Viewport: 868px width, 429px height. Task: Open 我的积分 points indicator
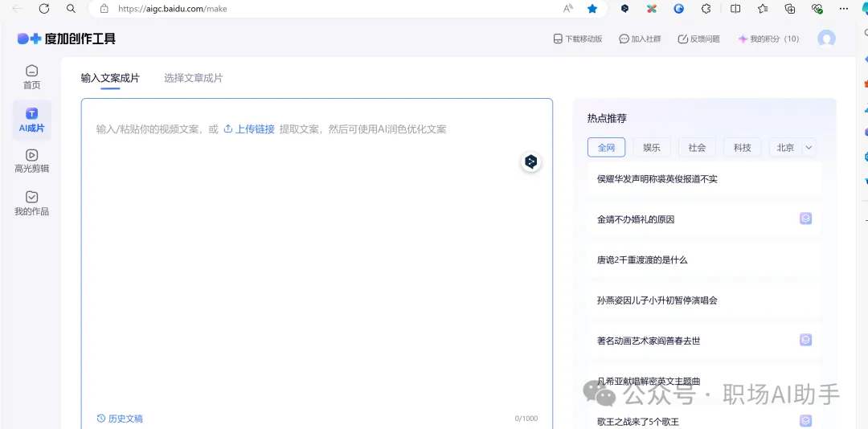(768, 39)
